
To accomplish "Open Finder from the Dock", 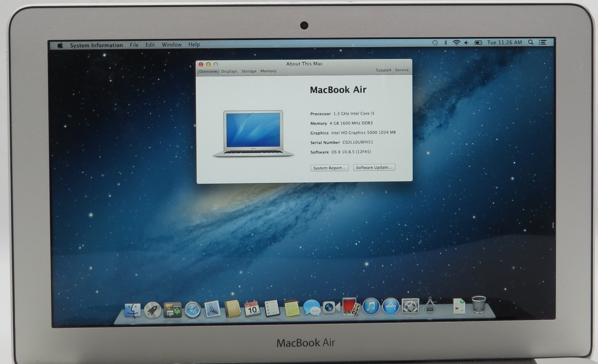I will [133, 310].
